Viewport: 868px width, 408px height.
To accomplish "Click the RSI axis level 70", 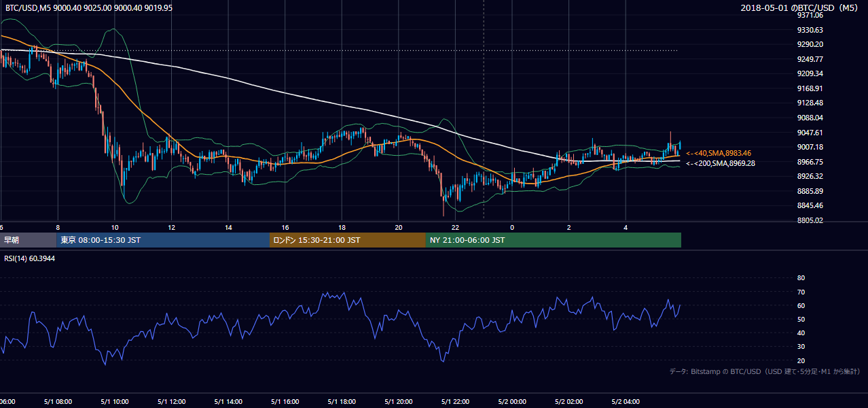I will pos(801,292).
